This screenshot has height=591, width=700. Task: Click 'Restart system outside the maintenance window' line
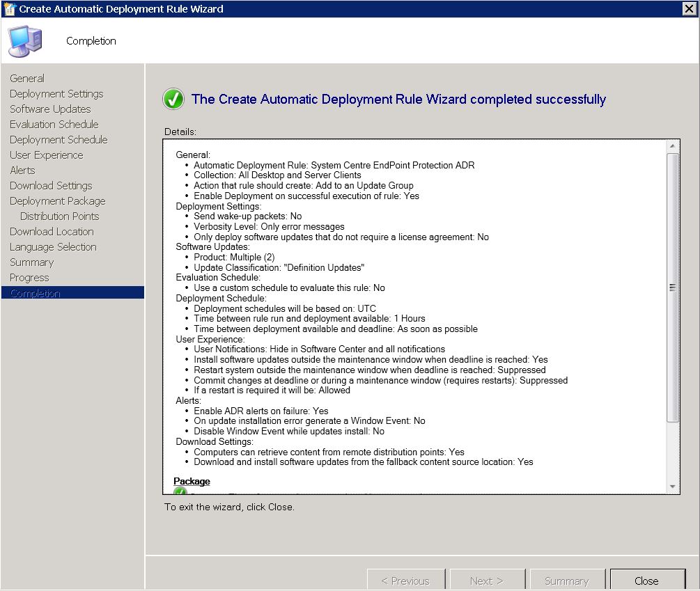(x=370, y=370)
